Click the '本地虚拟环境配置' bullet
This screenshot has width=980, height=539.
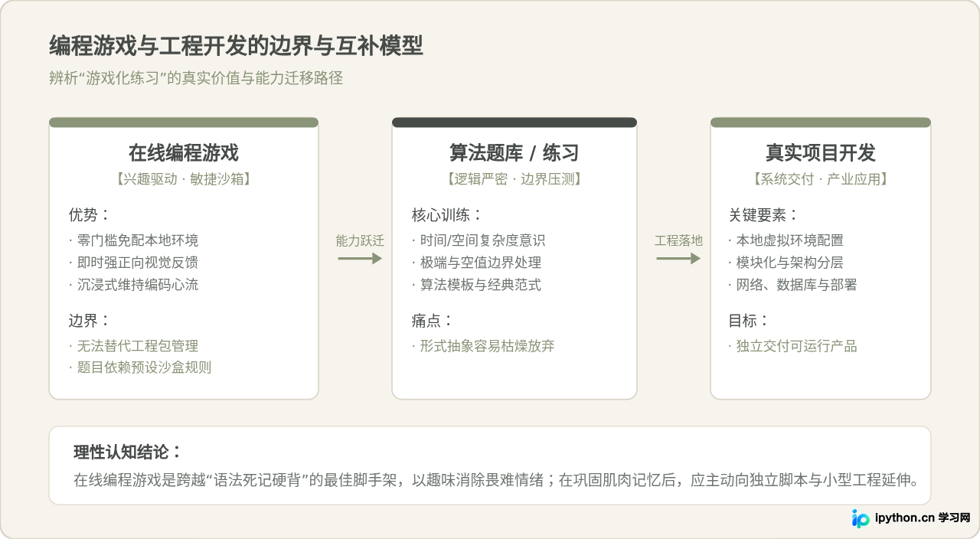point(786,240)
